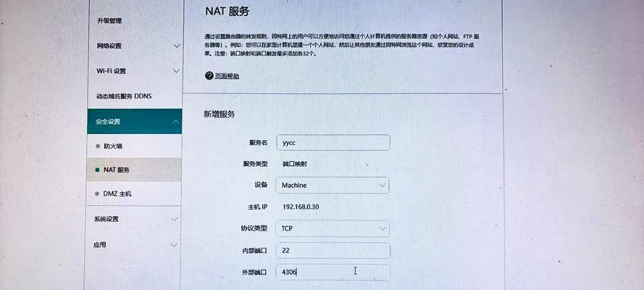The image size is (644, 290).
Task: Click the 主机 IP value 192.168.0.30
Action: tap(301, 207)
